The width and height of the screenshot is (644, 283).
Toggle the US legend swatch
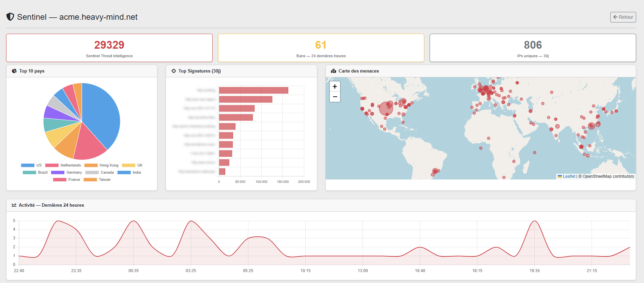point(28,165)
